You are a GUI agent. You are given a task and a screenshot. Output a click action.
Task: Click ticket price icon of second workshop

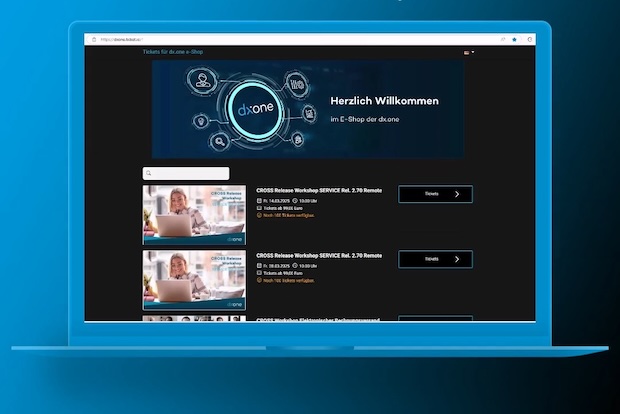pyautogui.click(x=259, y=273)
